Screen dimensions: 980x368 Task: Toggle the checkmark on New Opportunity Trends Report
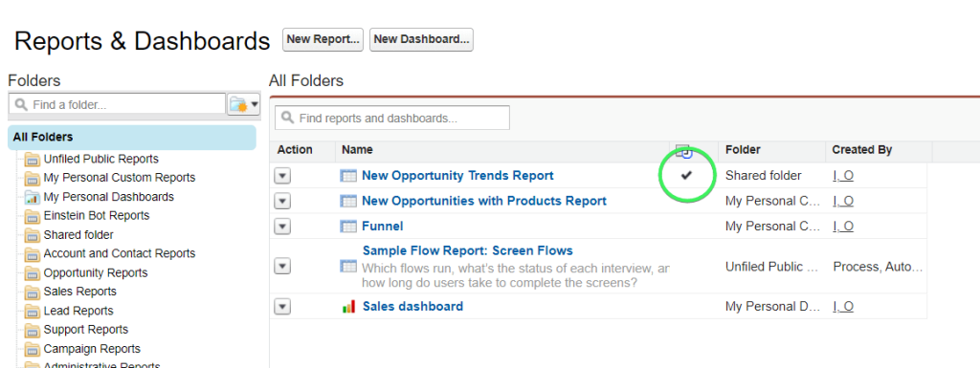pyautogui.click(x=687, y=176)
